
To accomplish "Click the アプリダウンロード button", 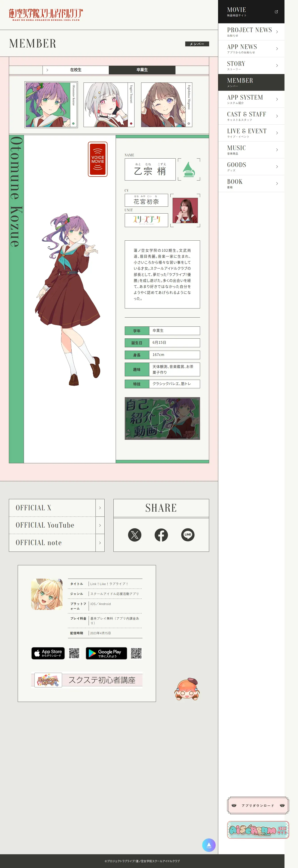I will (x=258, y=805).
